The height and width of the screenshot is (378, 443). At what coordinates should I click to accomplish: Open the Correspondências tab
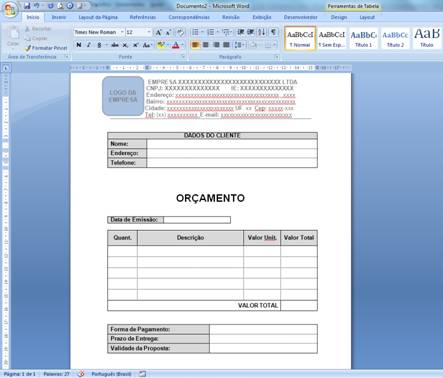click(189, 17)
